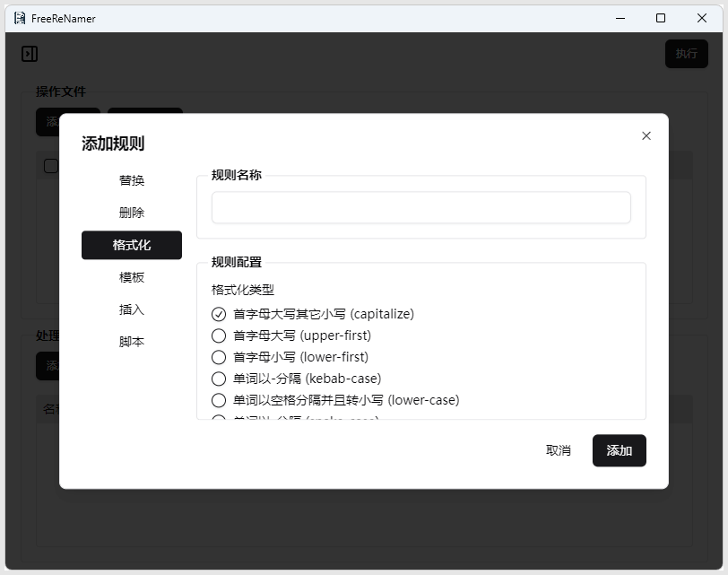Click the 执行 execute button

(686, 54)
